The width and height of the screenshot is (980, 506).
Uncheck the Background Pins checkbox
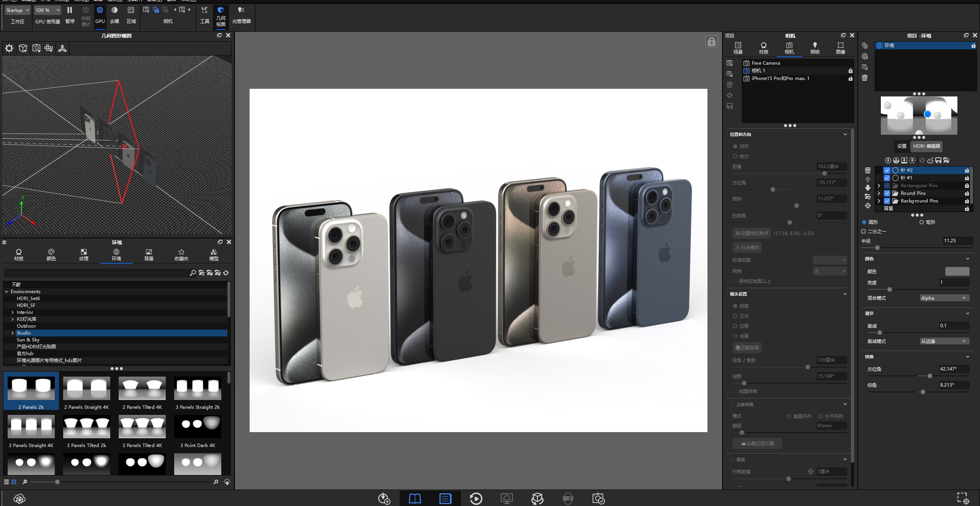coord(887,201)
